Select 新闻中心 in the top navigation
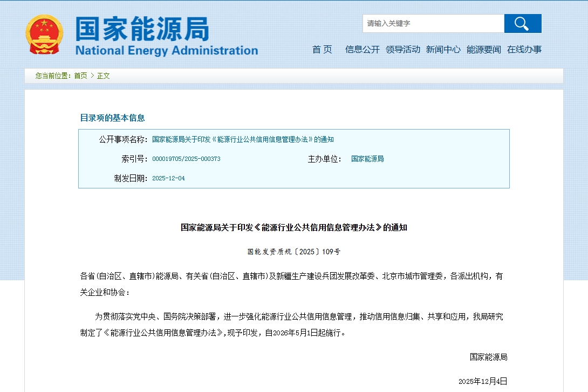This screenshot has height=392, width=588. click(x=443, y=50)
